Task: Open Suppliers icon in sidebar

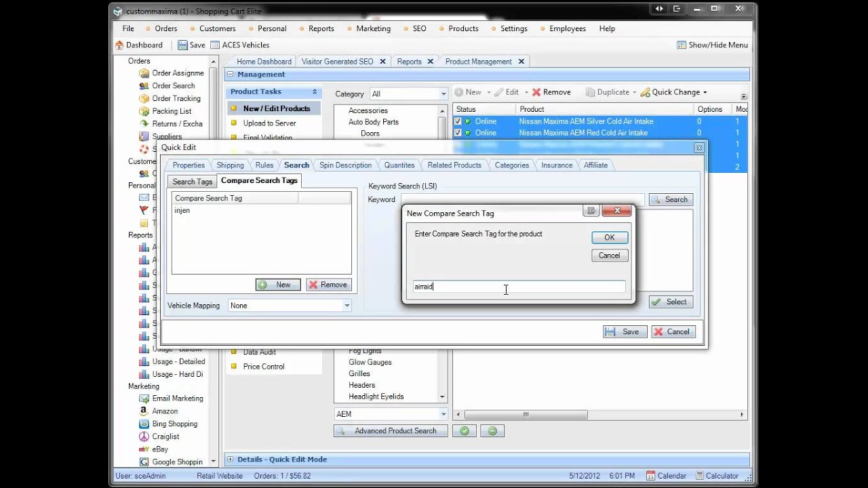Action: 144,136
